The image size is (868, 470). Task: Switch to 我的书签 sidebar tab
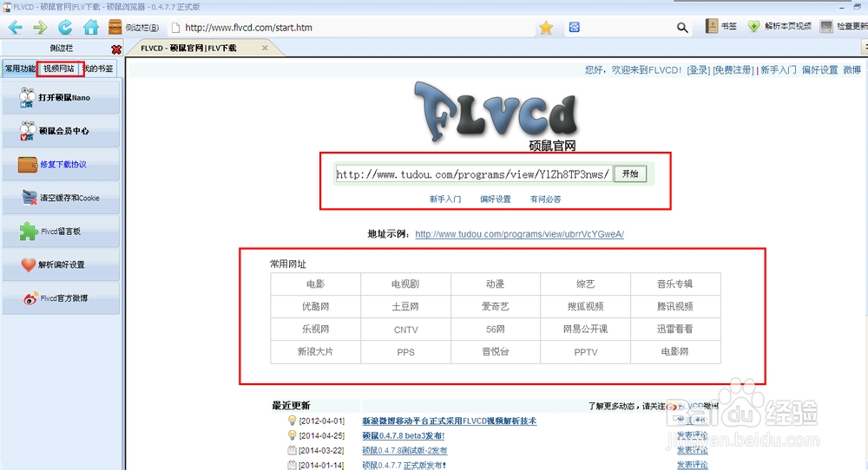pyautogui.click(x=99, y=69)
